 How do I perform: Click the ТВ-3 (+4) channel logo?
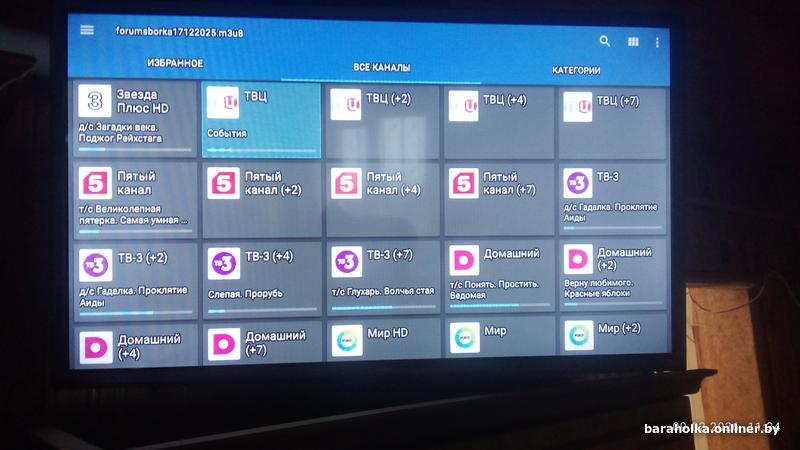pos(224,263)
